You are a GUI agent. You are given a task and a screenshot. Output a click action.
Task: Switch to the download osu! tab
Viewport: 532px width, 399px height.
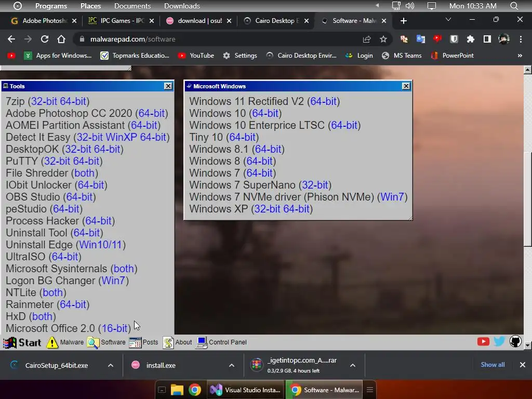[198, 21]
